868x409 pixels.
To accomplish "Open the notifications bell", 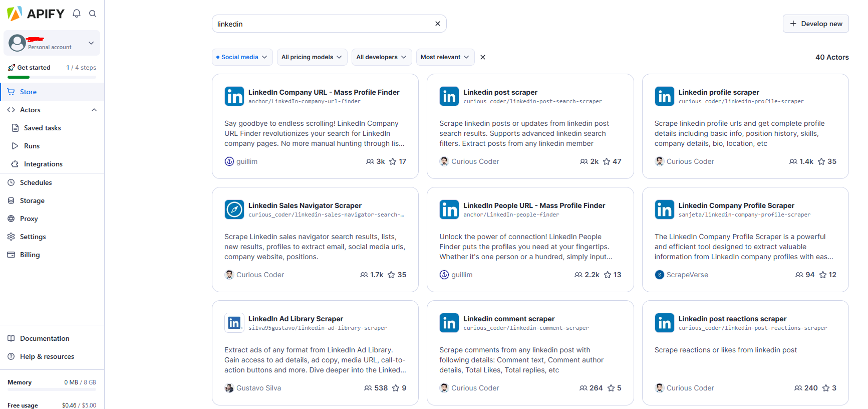I will [x=77, y=14].
